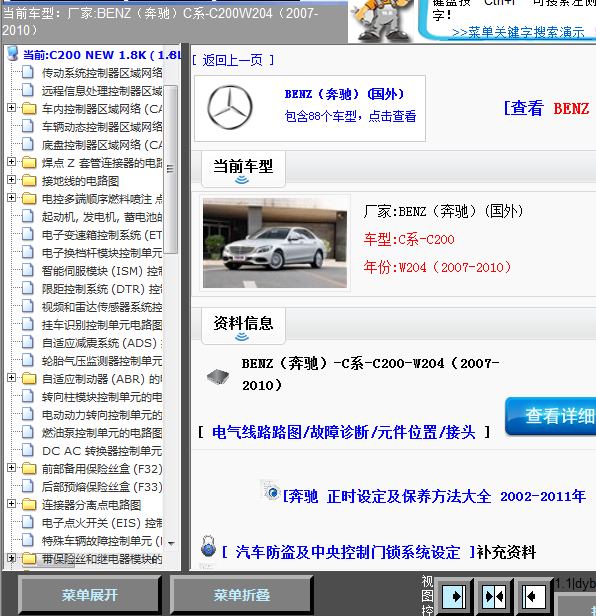
Task: Click the tree panel vertical scrollbar thumb
Action: [x=171, y=169]
